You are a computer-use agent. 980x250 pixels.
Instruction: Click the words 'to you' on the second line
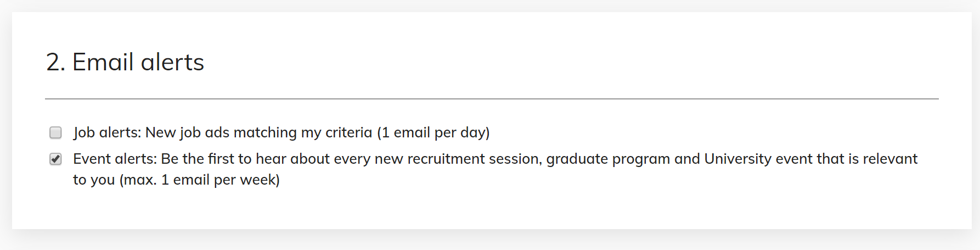coord(94,180)
